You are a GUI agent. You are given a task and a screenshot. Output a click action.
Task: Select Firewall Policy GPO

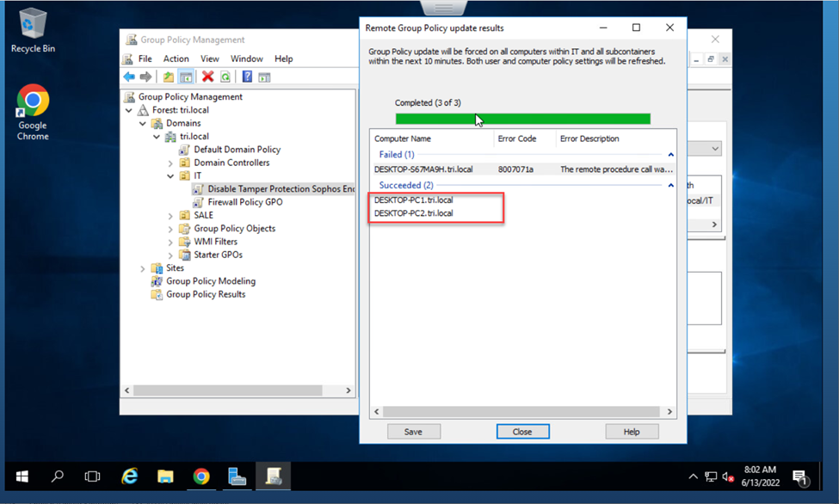(245, 202)
